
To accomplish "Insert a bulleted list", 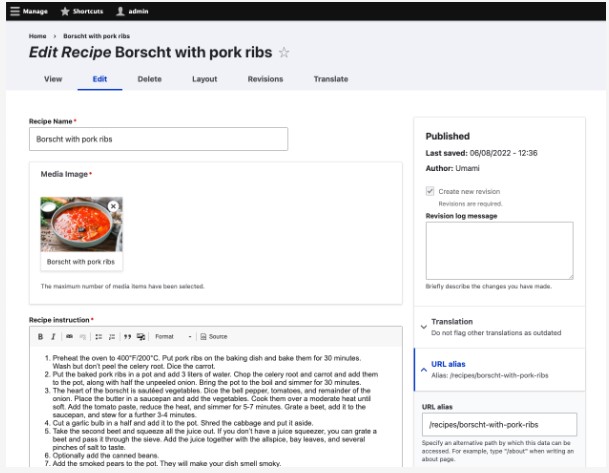I will point(97,336).
